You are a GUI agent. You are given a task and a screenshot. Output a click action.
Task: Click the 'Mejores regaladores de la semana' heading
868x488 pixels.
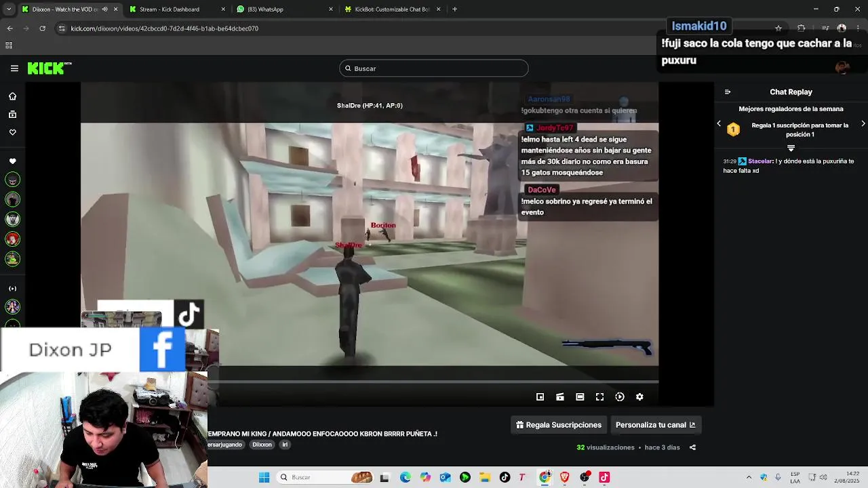[791, 109]
